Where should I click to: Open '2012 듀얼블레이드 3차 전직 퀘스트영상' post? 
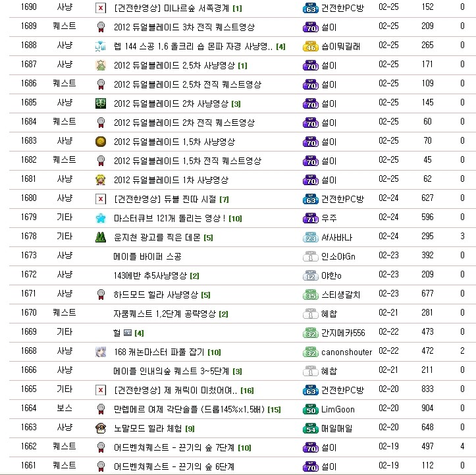tap(184, 27)
